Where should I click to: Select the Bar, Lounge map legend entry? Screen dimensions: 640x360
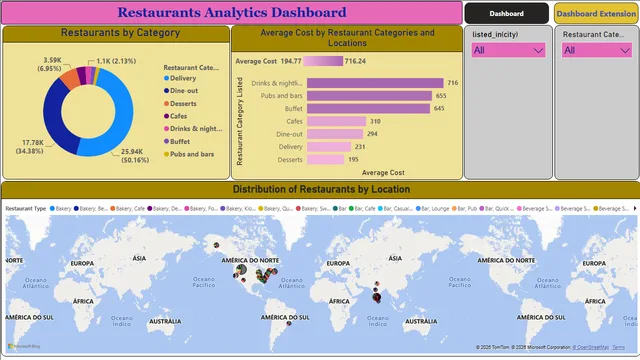[432, 209]
